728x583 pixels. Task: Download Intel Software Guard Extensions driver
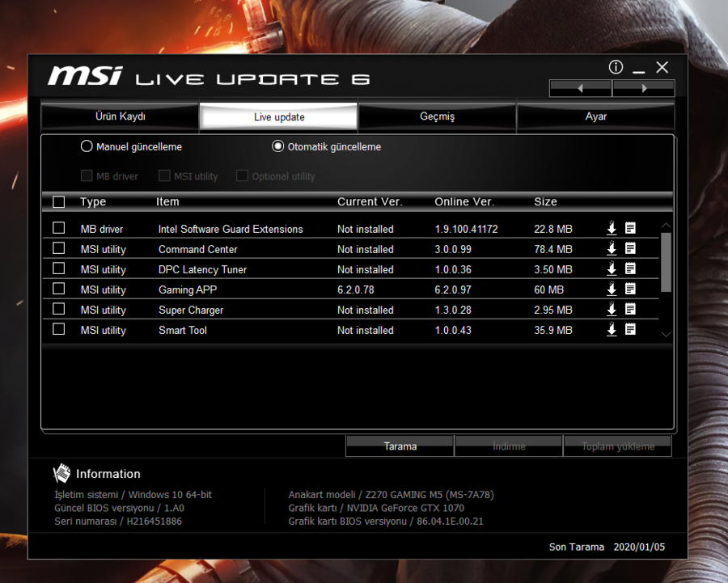[x=612, y=228]
